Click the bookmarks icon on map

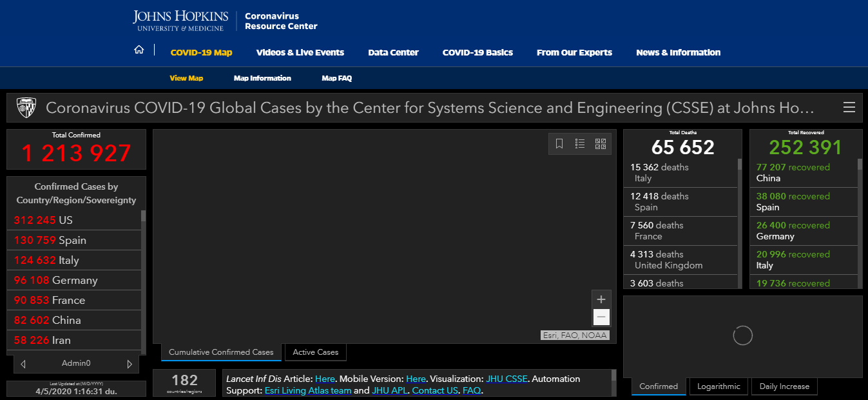pos(559,144)
